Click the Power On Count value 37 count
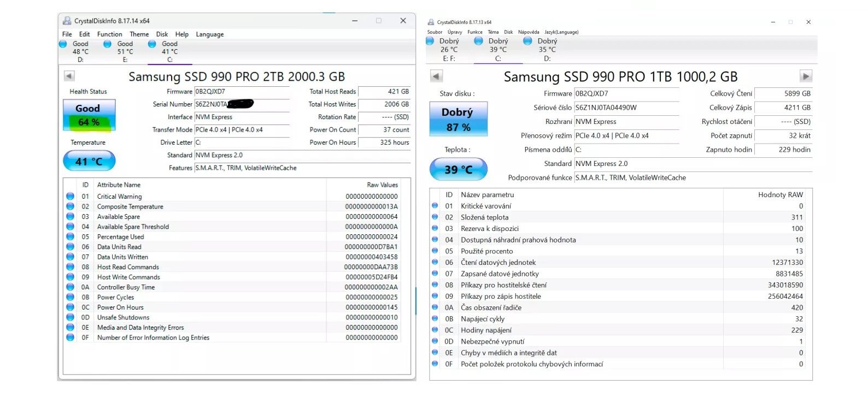This screenshot has width=868, height=397. pyautogui.click(x=384, y=130)
